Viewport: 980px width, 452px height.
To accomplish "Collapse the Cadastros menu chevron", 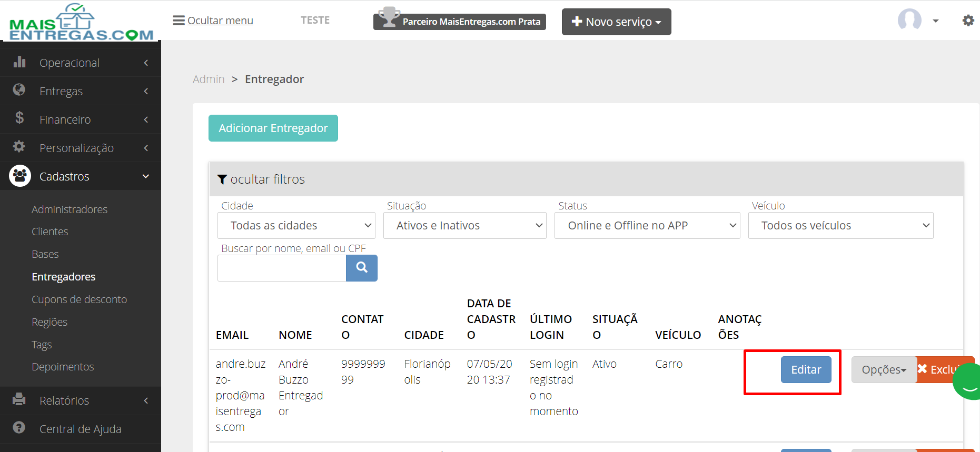I will pos(146,176).
